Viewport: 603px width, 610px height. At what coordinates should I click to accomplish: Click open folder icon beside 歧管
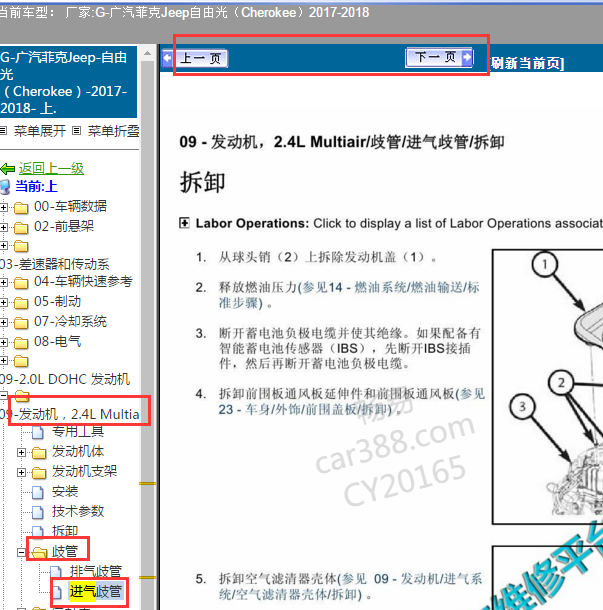tap(39, 552)
